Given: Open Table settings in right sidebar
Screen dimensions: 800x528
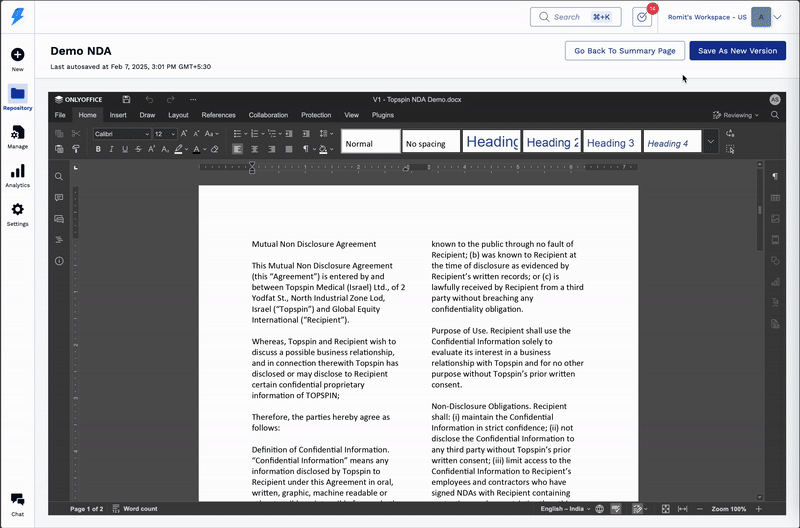Looking at the screenshot, I should coord(775,197).
